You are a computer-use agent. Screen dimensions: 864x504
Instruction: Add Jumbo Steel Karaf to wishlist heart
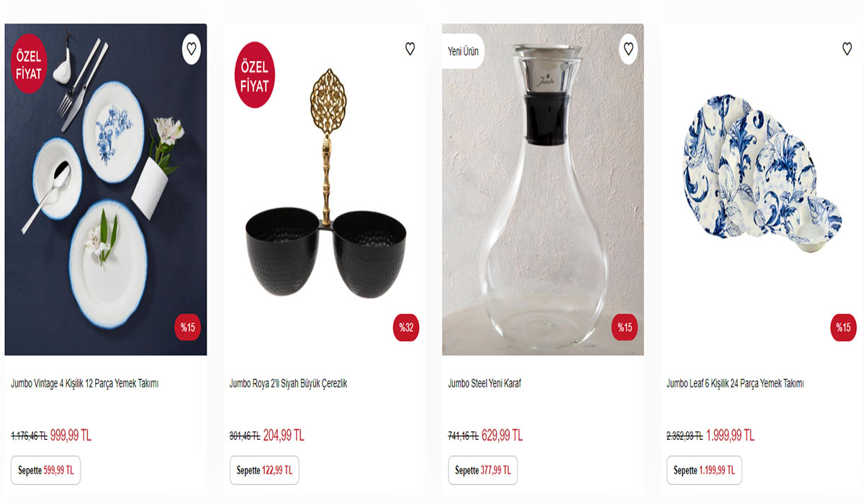coord(628,50)
